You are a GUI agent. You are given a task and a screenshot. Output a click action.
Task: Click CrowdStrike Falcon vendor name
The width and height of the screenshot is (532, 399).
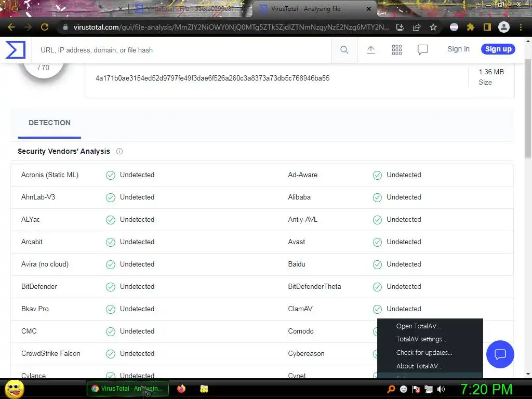point(50,353)
